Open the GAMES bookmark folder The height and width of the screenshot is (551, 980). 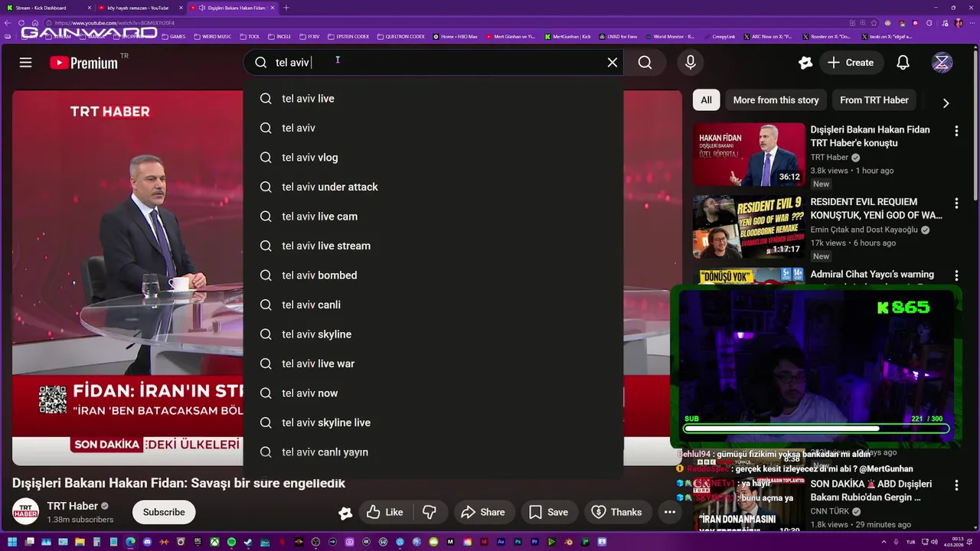[x=173, y=36]
